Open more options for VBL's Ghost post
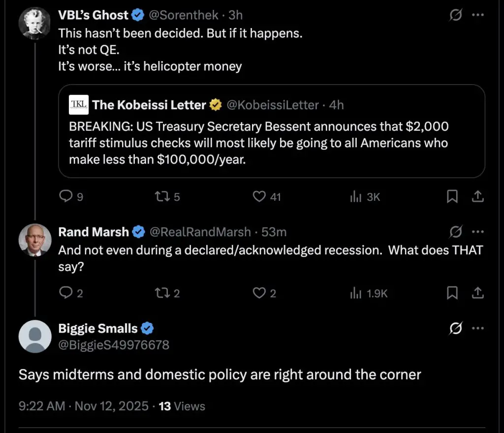 [477, 15]
